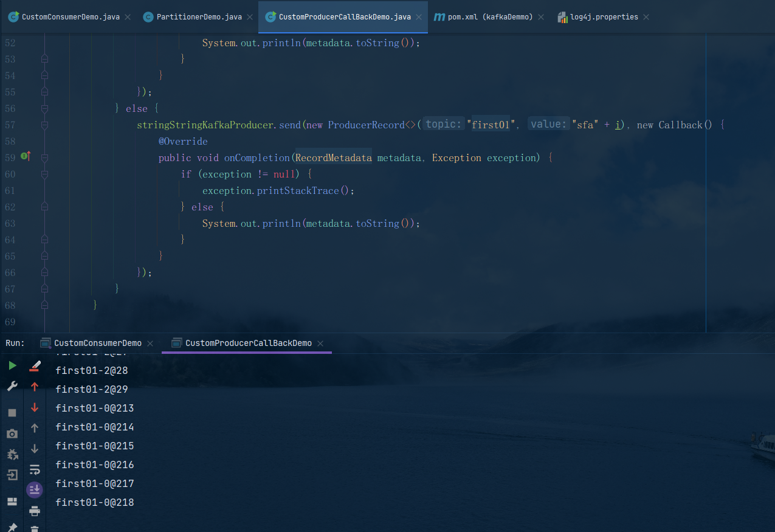Viewport: 775px width, 532px height.
Task: Open run configuration settings with wrench icon
Action: (x=12, y=385)
